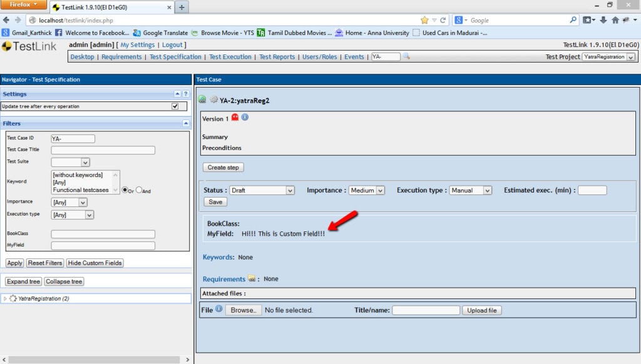Click the Collapse tree button
The width and height of the screenshot is (641, 364).
pos(64,281)
